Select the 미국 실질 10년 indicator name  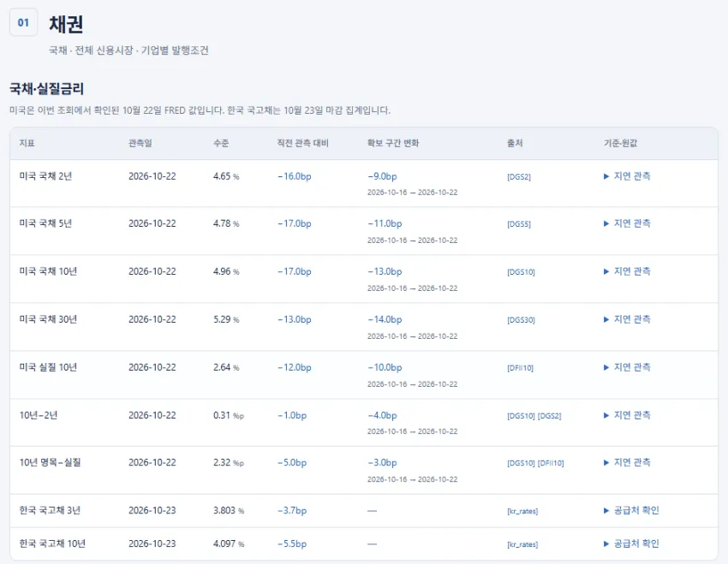point(48,367)
